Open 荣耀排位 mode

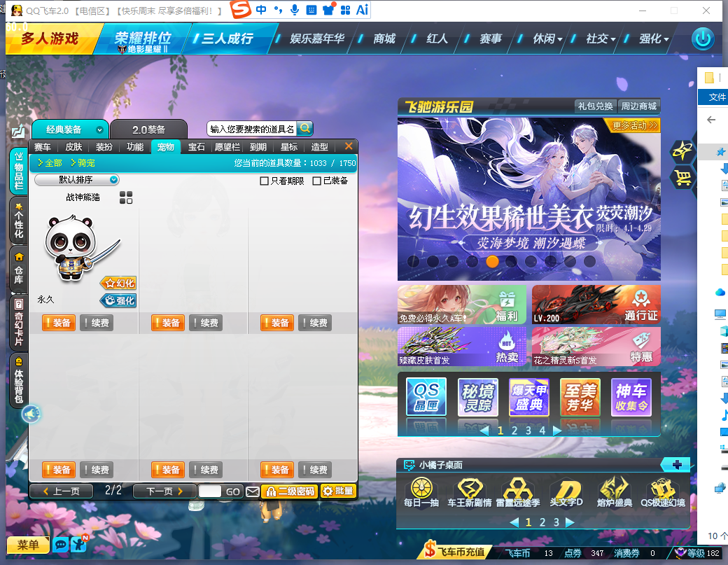point(143,41)
